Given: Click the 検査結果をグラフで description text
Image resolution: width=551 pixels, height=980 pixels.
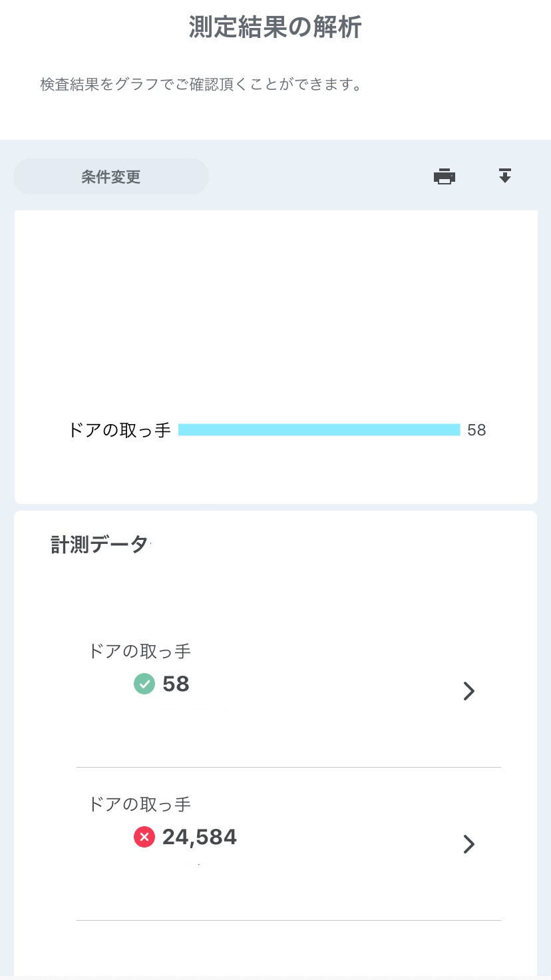Looking at the screenshot, I should point(201,85).
